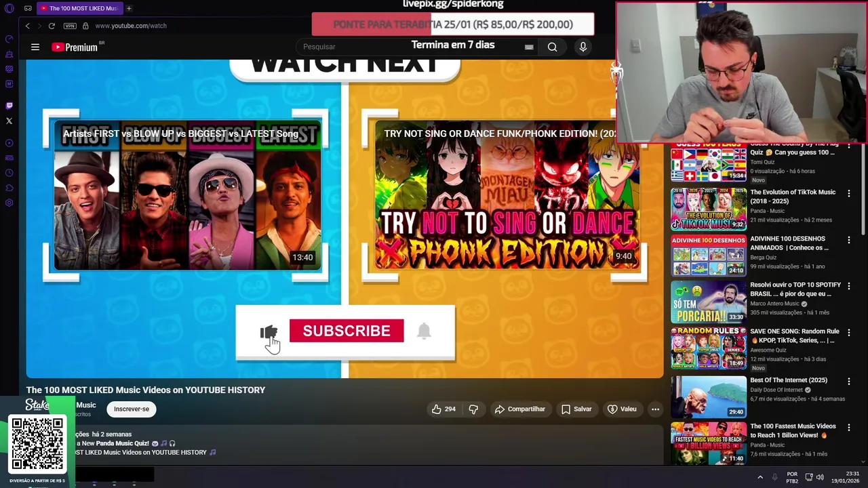Open the striped panel icon in sidebar
This screenshot has height=488, width=868.
(9, 69)
